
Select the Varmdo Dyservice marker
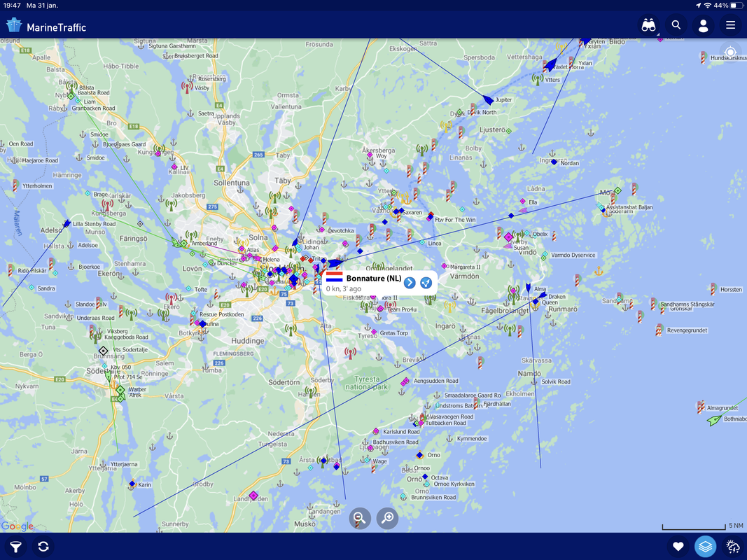pyautogui.click(x=545, y=255)
